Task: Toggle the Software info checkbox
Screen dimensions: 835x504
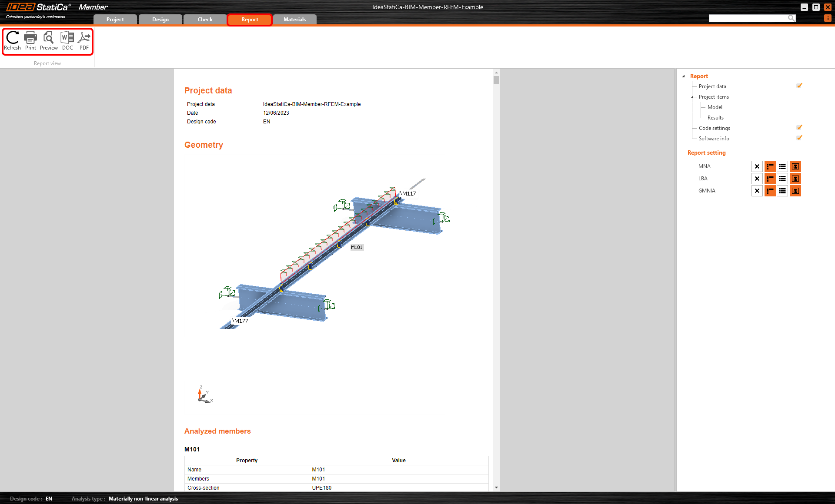Action: point(799,138)
